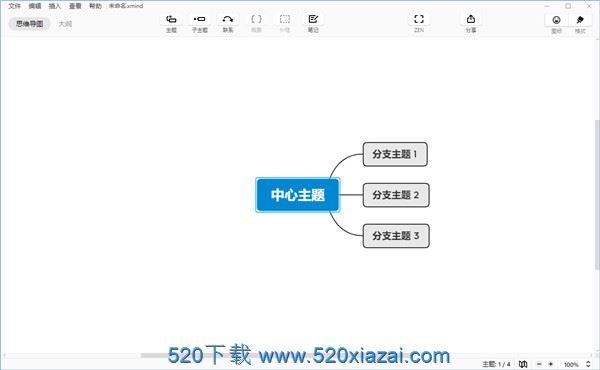
Task: Maximize the XMind window
Action: (x=568, y=6)
